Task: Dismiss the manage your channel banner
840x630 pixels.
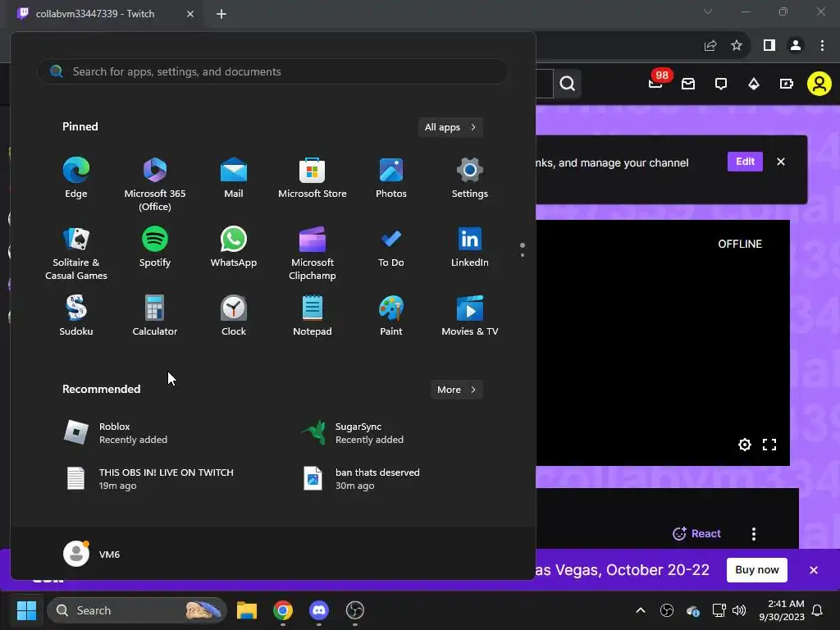Action: tap(781, 162)
